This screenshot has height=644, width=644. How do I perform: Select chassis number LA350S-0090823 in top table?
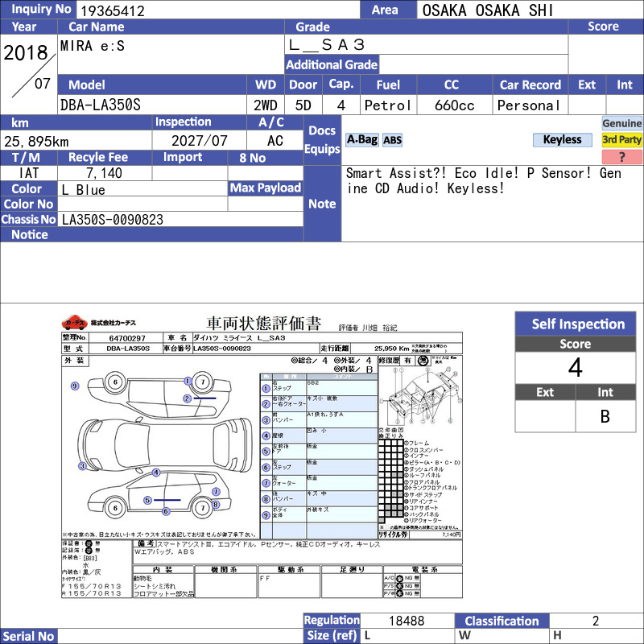pyautogui.click(x=113, y=220)
